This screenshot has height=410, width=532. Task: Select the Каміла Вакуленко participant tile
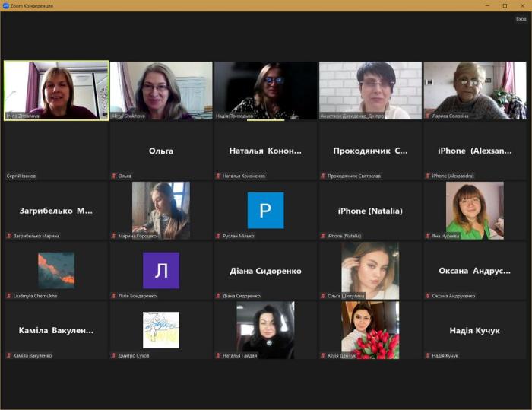click(x=56, y=330)
